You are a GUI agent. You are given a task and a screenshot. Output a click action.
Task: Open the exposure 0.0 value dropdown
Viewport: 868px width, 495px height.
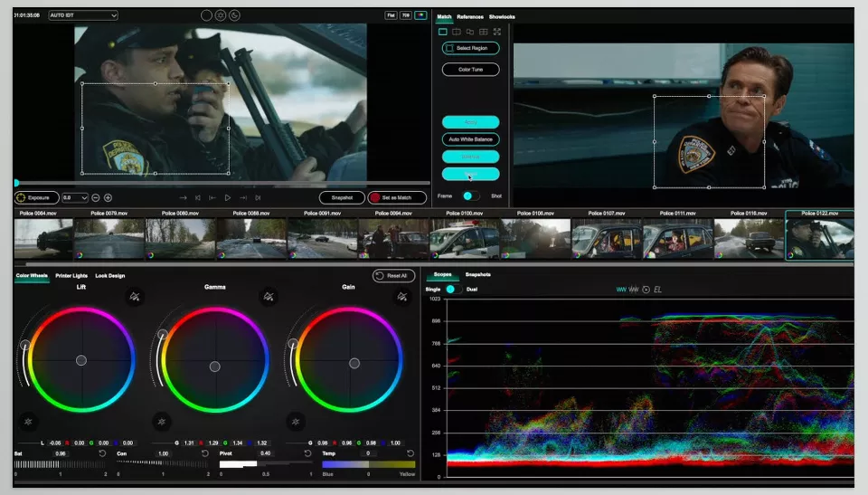[75, 197]
